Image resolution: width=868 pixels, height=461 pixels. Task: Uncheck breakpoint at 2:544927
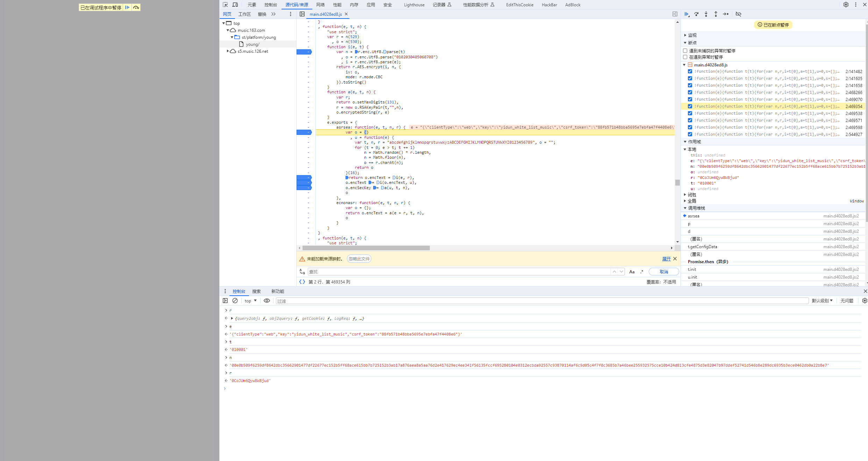pos(690,134)
